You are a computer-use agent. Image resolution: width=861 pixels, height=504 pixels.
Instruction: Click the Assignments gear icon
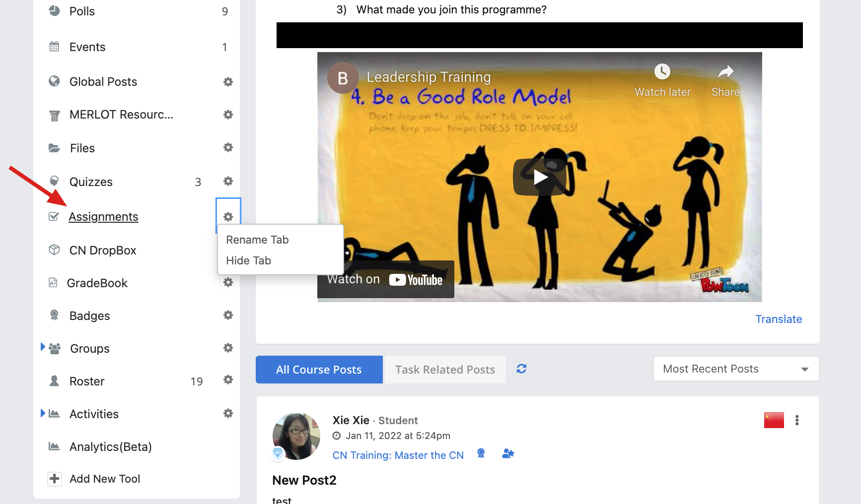click(228, 217)
